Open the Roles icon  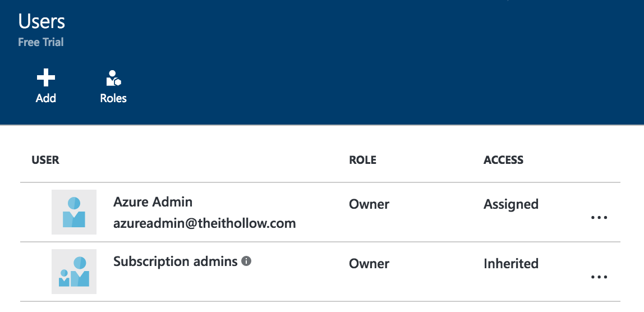click(114, 78)
